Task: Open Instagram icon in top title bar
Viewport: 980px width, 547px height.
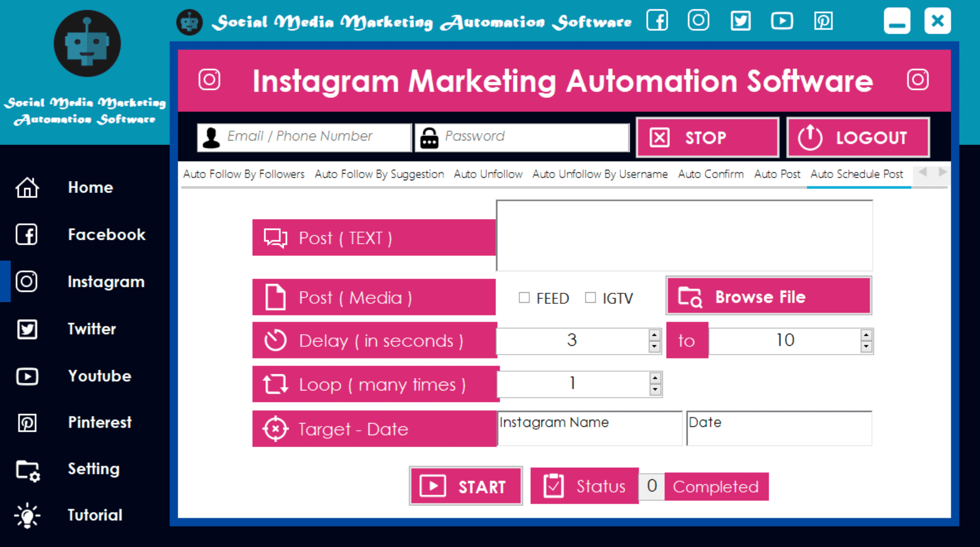Action: click(x=699, y=20)
